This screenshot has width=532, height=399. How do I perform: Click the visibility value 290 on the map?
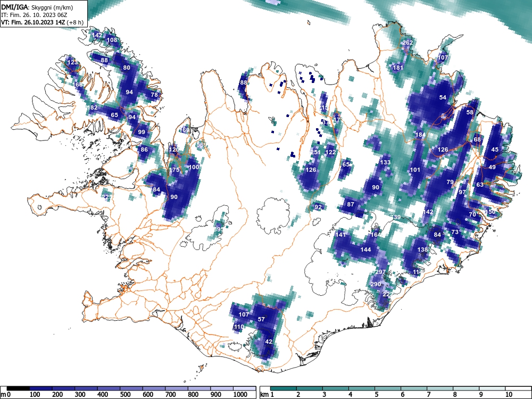tap(376, 284)
